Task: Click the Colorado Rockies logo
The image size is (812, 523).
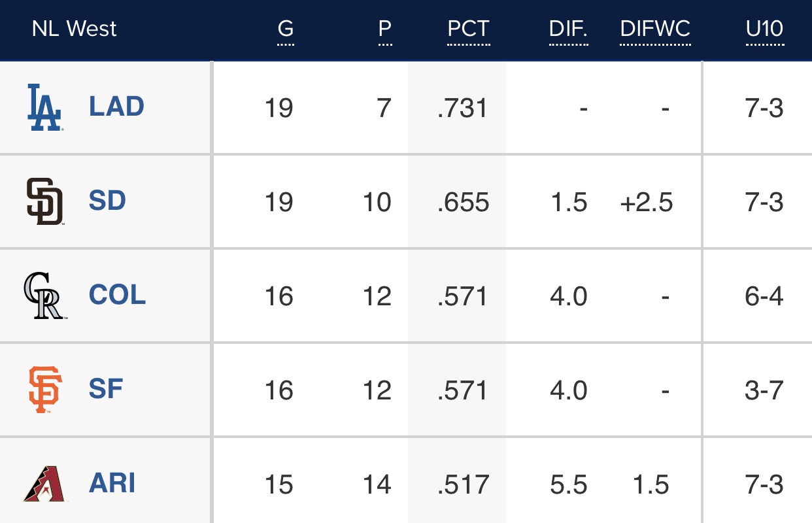Action: pyautogui.click(x=44, y=296)
